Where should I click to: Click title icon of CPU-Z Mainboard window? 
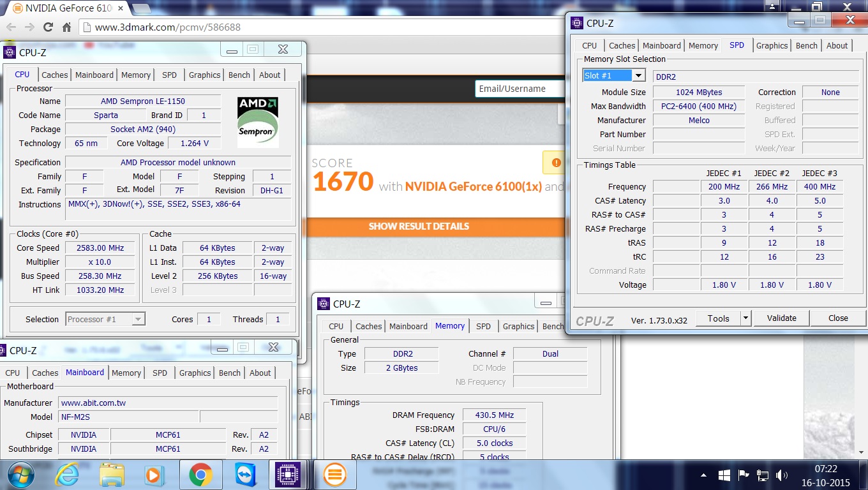click(2, 350)
